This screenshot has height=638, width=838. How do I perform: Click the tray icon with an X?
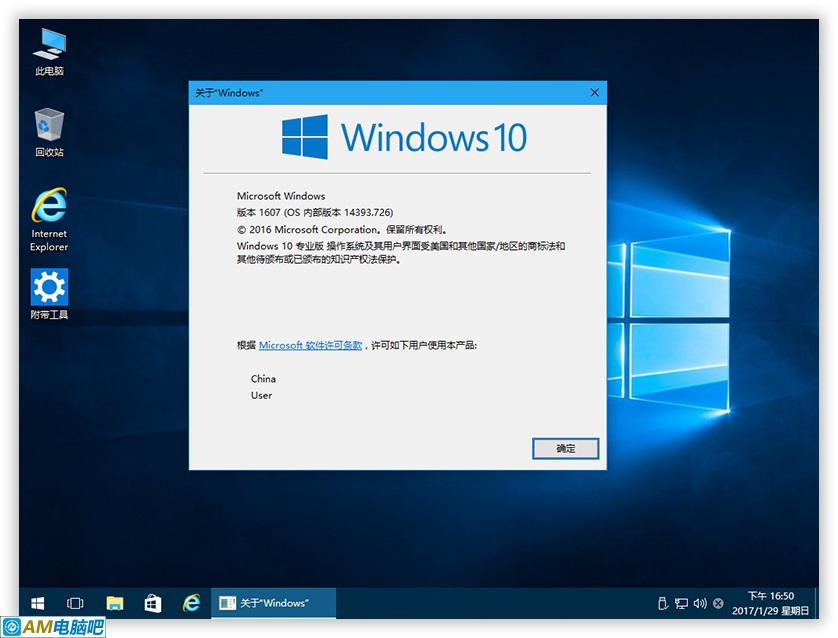718,603
